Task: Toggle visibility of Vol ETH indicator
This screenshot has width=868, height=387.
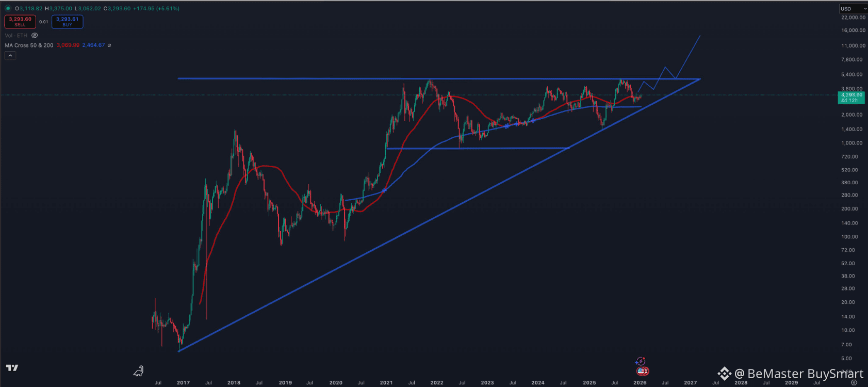Action: [x=35, y=36]
